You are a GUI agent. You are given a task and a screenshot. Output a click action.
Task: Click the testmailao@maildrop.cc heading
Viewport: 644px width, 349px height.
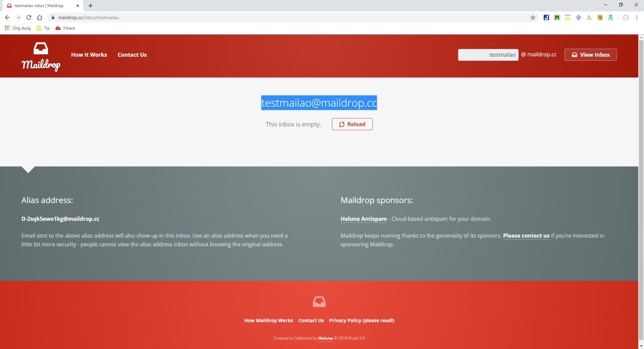[319, 103]
